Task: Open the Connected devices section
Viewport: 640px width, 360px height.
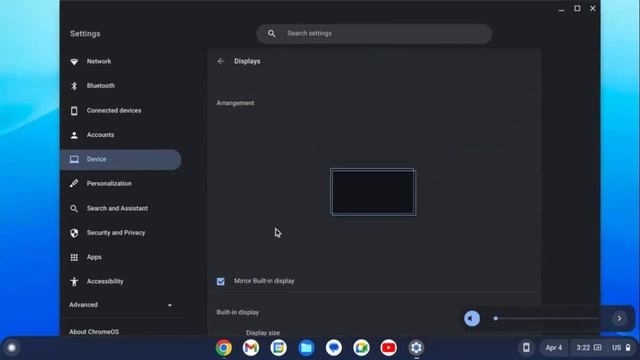Action: tap(121, 111)
